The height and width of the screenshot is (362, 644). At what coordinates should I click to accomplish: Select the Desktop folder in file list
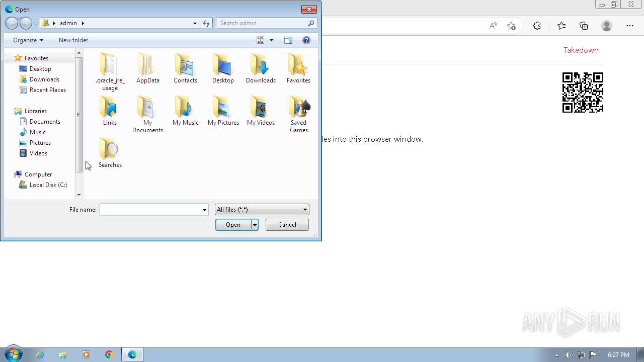[x=223, y=68]
